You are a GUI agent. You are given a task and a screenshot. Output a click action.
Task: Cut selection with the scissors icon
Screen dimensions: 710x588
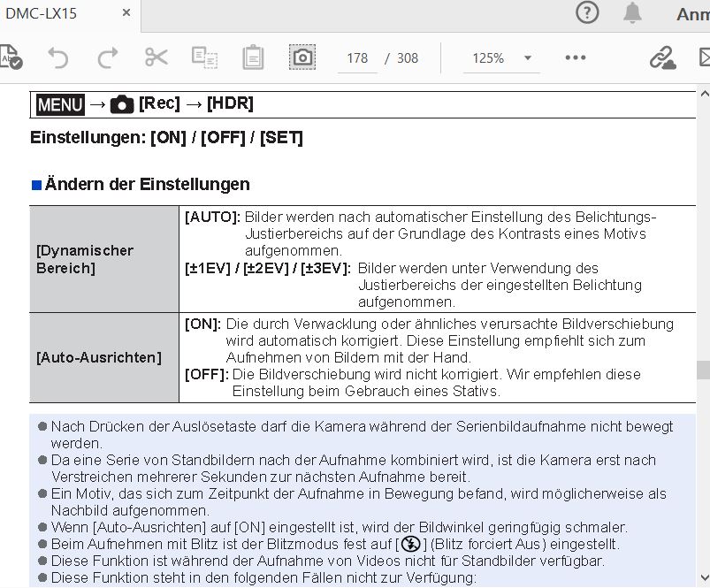pos(157,57)
